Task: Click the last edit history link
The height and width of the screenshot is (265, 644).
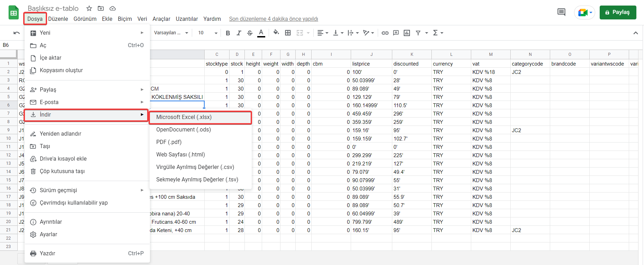Action: click(274, 19)
